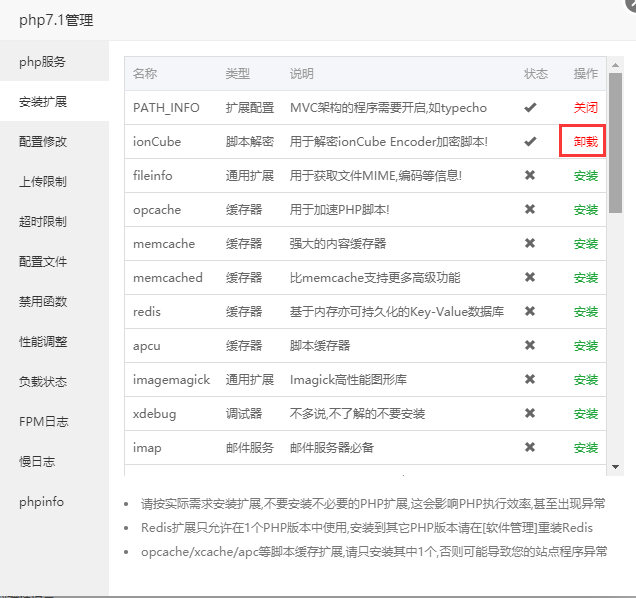Click the scroll down arrow of extension list
636x598 pixels.
(615, 466)
